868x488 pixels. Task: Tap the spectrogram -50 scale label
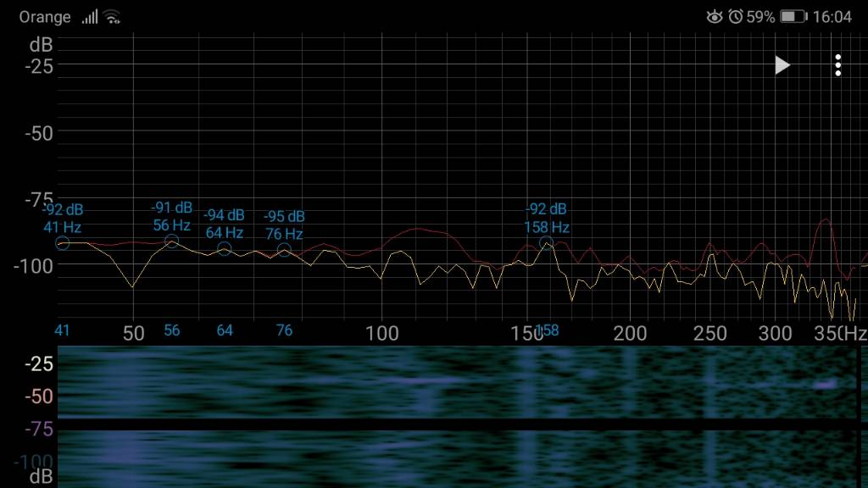39,396
